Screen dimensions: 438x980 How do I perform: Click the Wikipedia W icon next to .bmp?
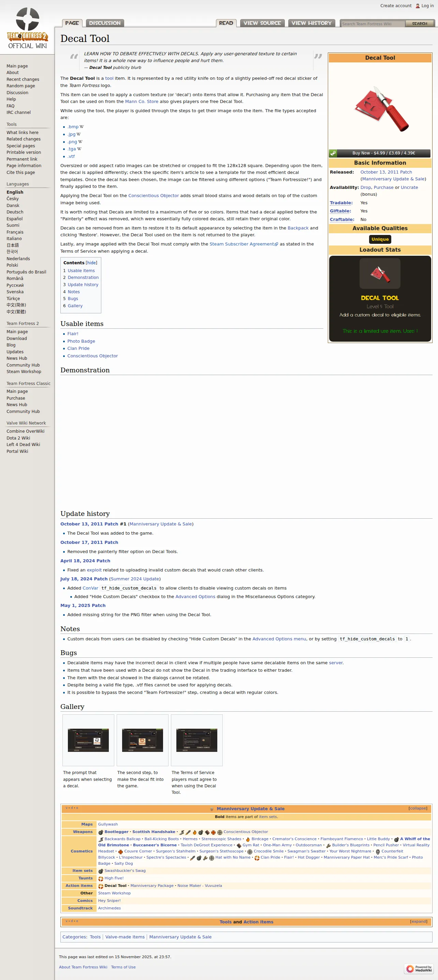point(82,127)
